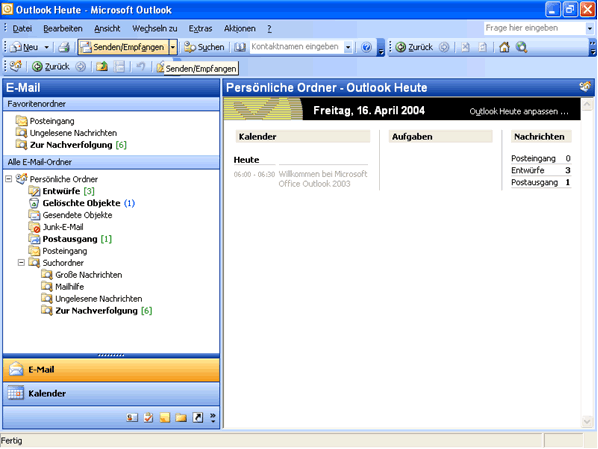The image size is (598, 449).
Task: Click the Senden/Empfangen toolbar button
Action: (123, 47)
